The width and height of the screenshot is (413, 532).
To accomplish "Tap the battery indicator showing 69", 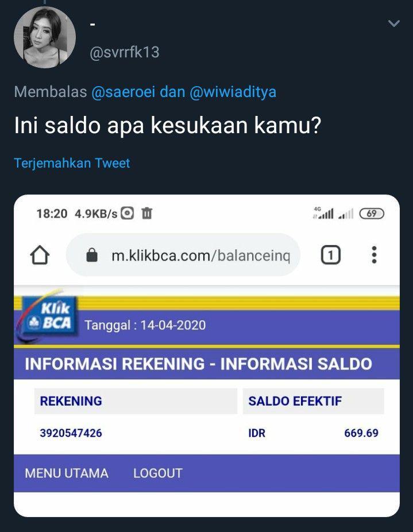I will coord(372,213).
